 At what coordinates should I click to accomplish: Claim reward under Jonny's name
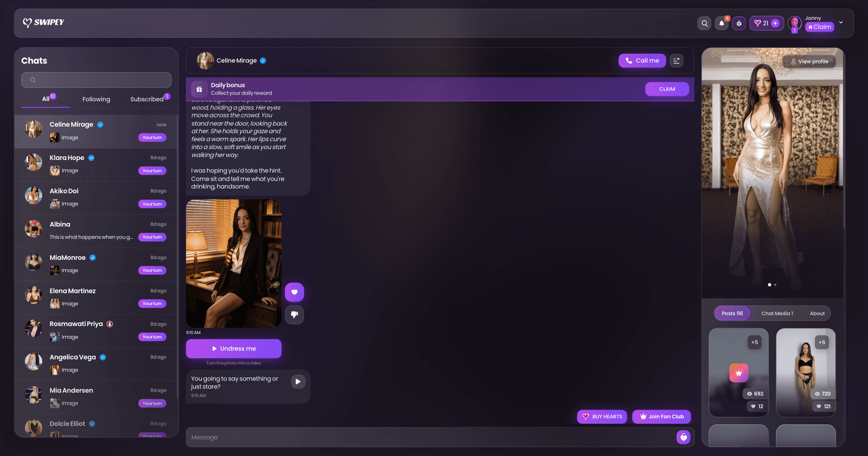click(820, 27)
